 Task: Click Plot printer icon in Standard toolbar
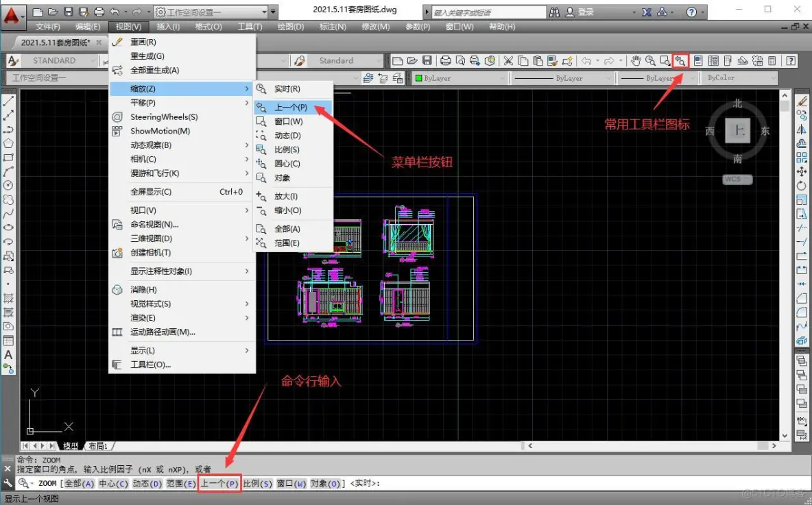pos(445,61)
